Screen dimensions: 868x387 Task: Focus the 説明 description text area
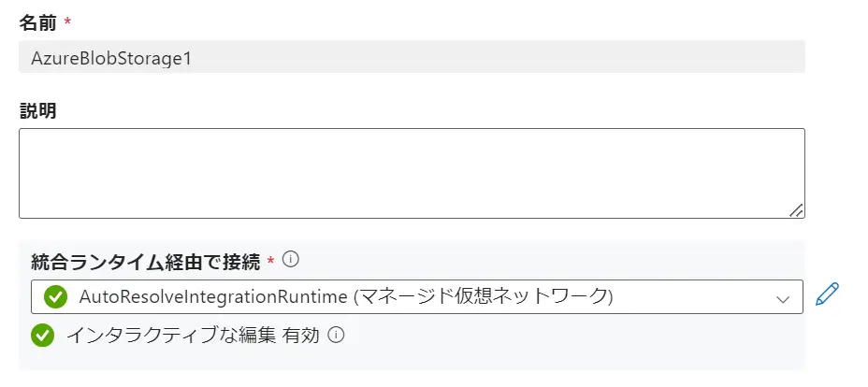[x=412, y=173]
